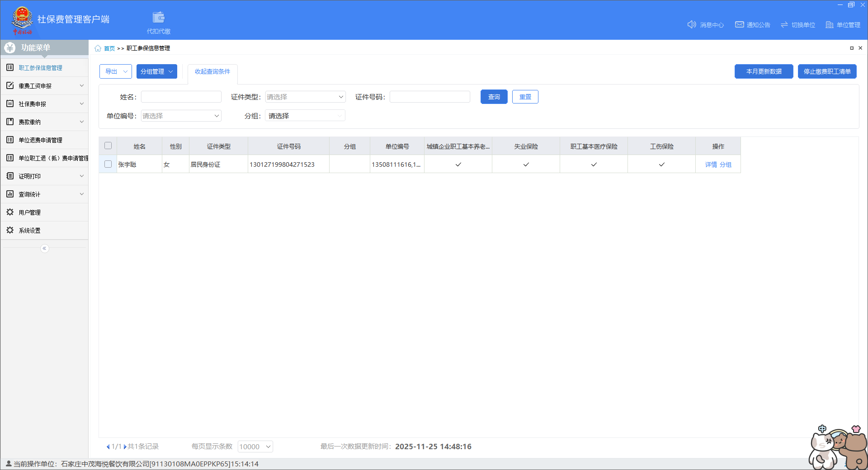
Task: Click the 切换单位 switch arrows icon
Action: (x=784, y=25)
